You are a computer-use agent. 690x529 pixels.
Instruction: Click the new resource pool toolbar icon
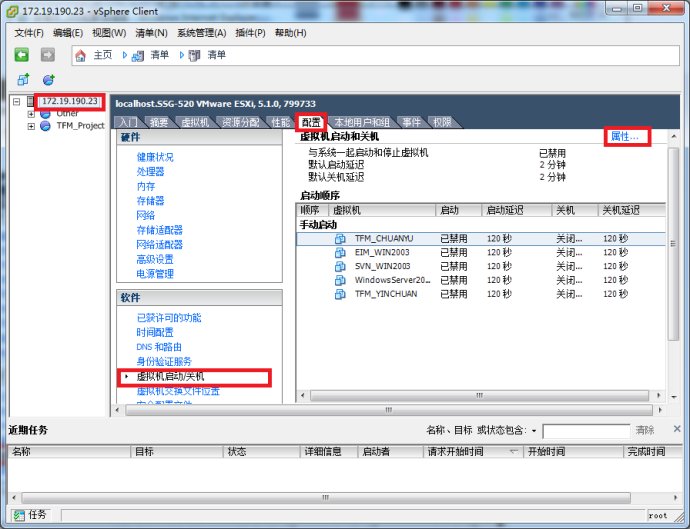pyautogui.click(x=48, y=80)
